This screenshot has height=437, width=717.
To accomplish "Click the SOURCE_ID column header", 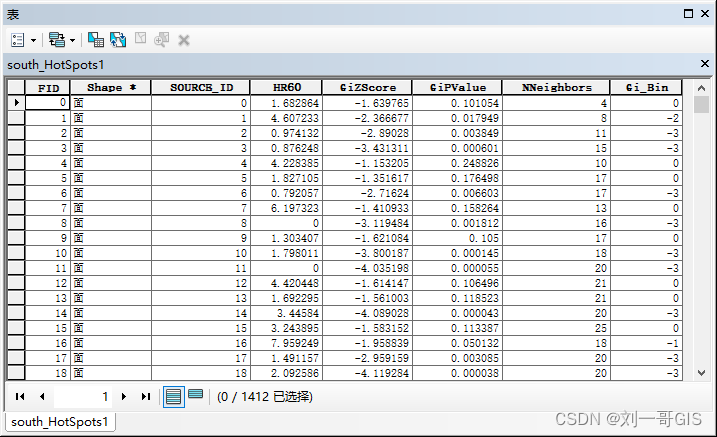I will pos(201,88).
